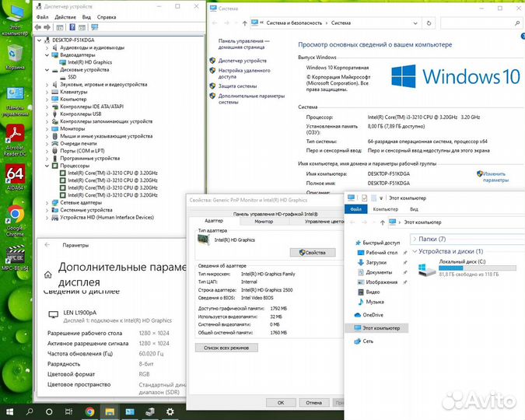
Task: Open the Вид ribbon tab in Explorer
Action: click(414, 209)
